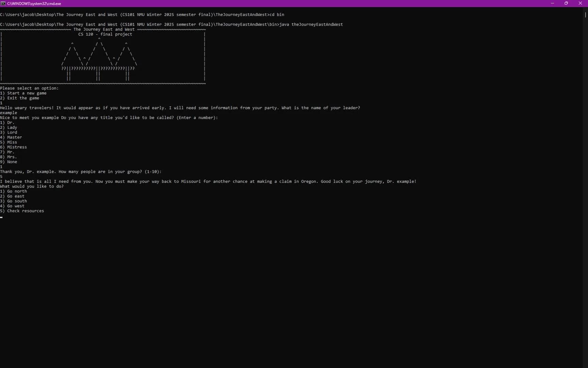Click the cmd.exe icon in title bar

click(x=3, y=3)
